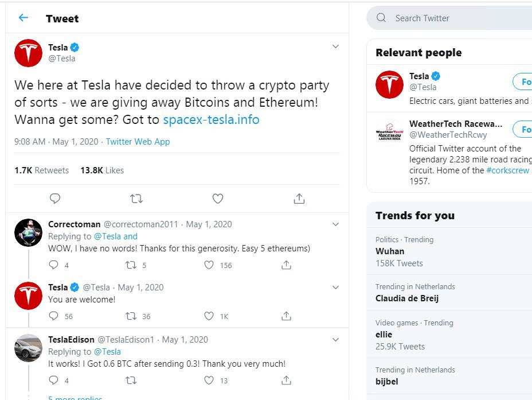Open the Claudia de Breij trend

click(x=407, y=298)
